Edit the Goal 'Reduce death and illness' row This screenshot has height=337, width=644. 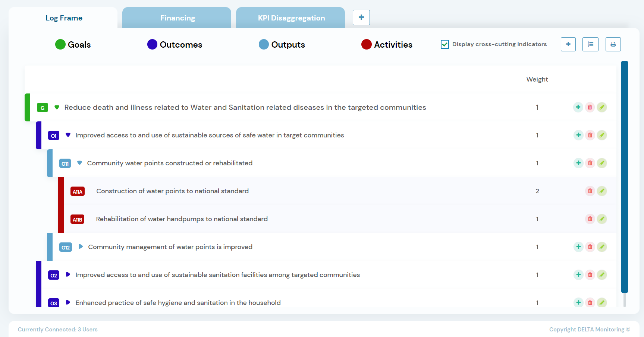click(602, 107)
